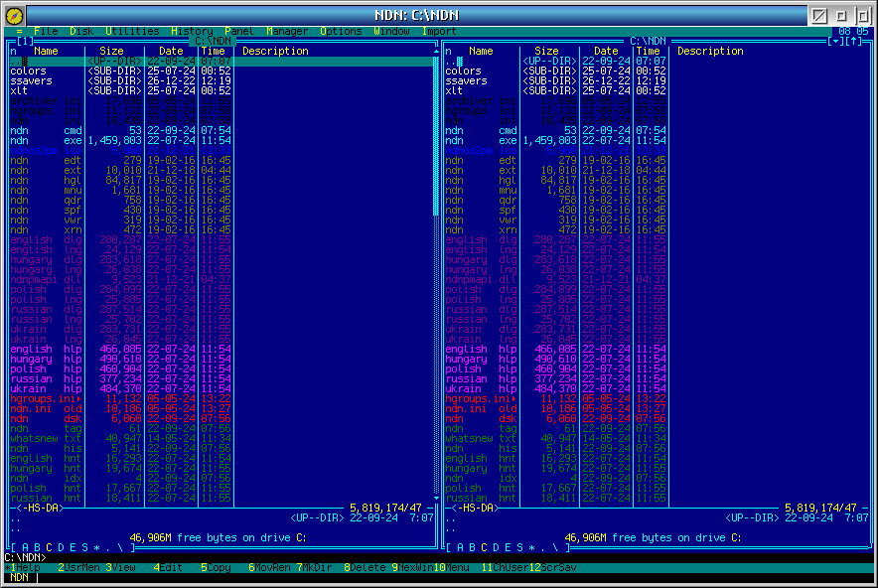Click the '*' drive bar symbol in the left panel
878x588 pixels.
[95, 547]
